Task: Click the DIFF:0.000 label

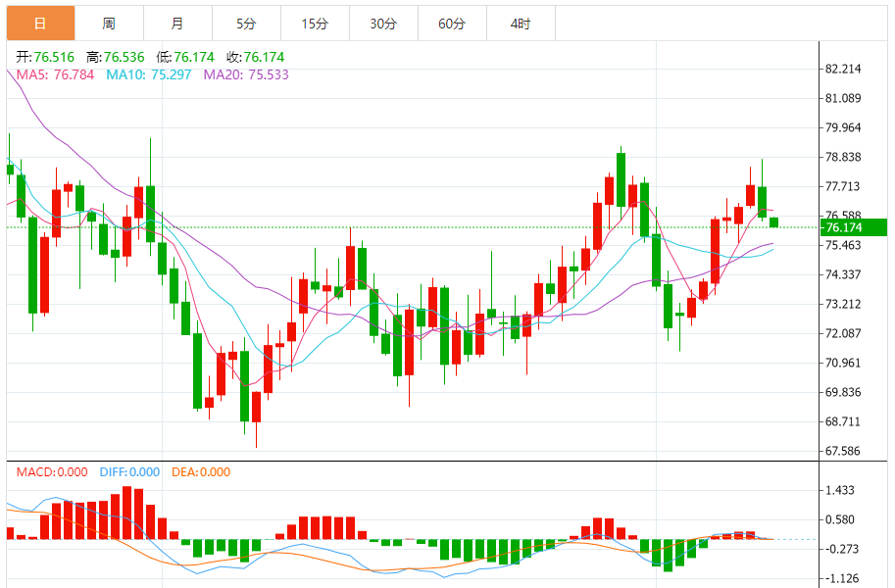Action: [129, 472]
